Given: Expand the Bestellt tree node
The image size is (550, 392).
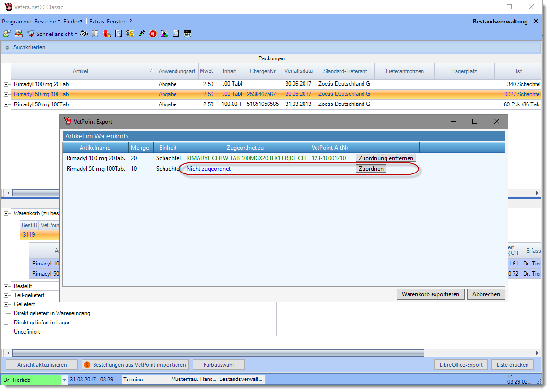Looking at the screenshot, I should click(6, 286).
